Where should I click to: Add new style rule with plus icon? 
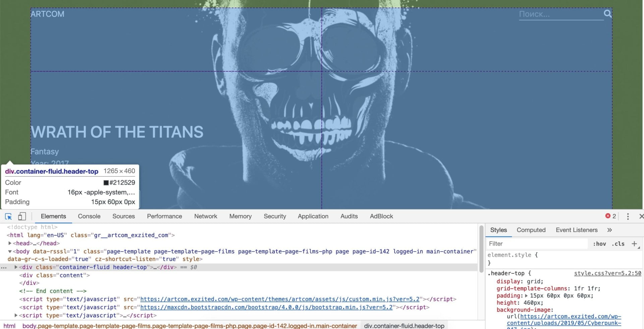pyautogui.click(x=634, y=244)
